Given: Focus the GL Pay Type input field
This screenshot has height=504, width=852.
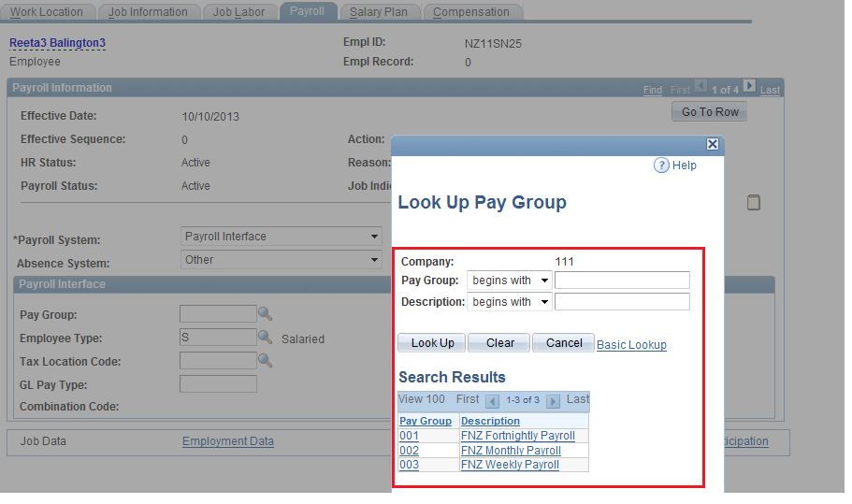Looking at the screenshot, I should click(218, 384).
